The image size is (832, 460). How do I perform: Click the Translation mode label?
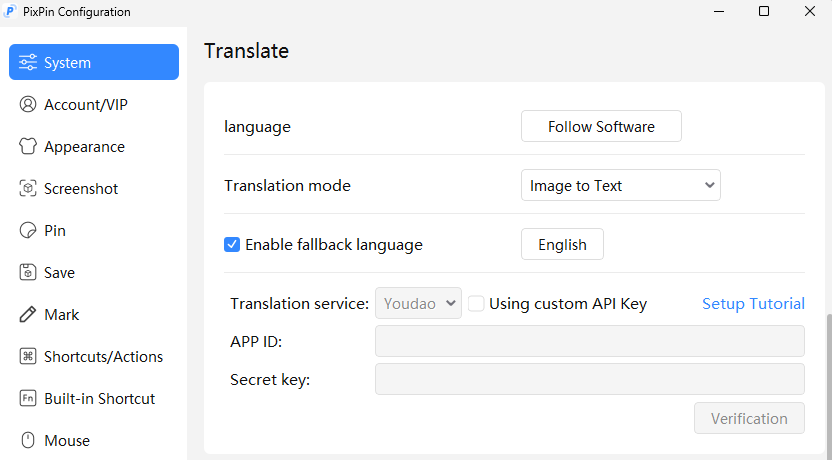point(287,185)
